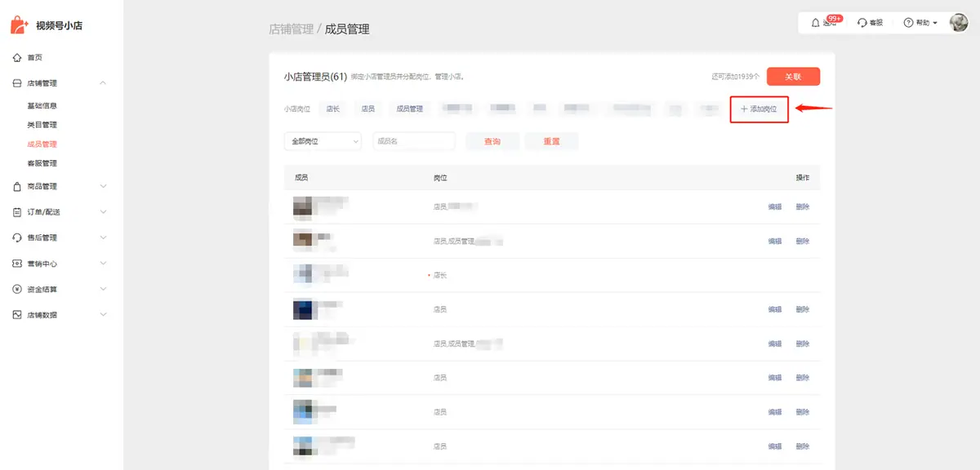Image resolution: width=980 pixels, height=470 pixels.
Task: Click the 视频号小店 shopping bag logo
Action: [x=20, y=24]
